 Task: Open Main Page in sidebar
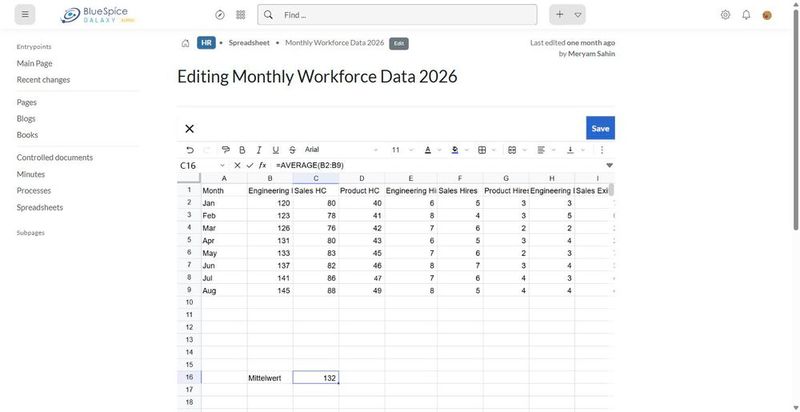pos(34,63)
